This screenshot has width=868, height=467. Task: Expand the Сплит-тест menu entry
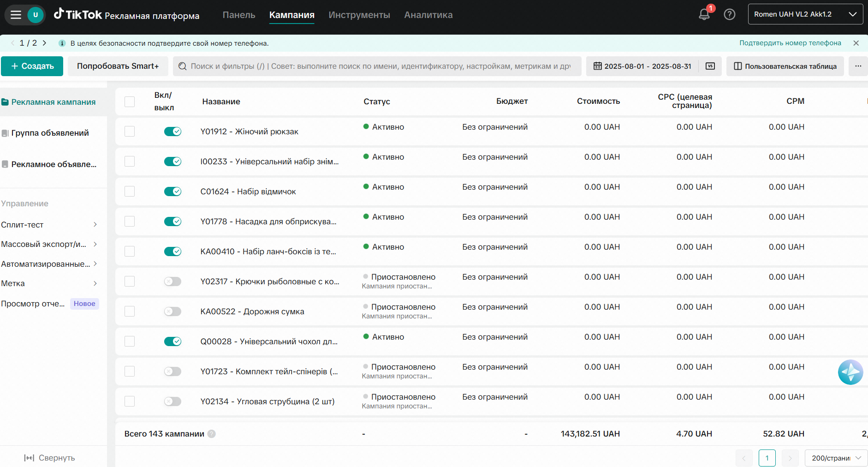(49, 225)
